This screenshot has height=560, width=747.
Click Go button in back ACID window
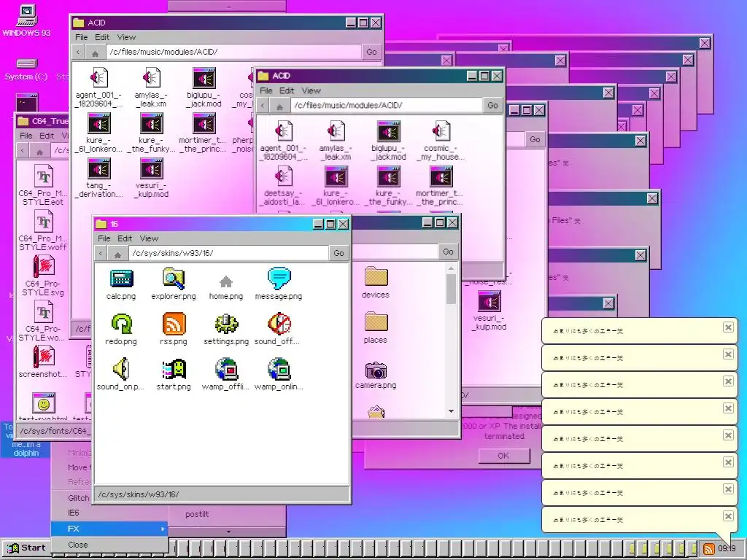point(371,52)
